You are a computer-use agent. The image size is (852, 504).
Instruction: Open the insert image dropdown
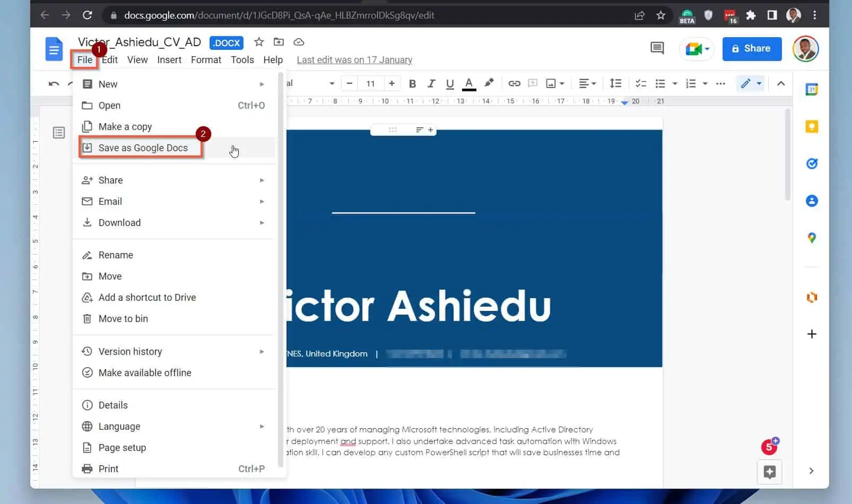(555, 83)
